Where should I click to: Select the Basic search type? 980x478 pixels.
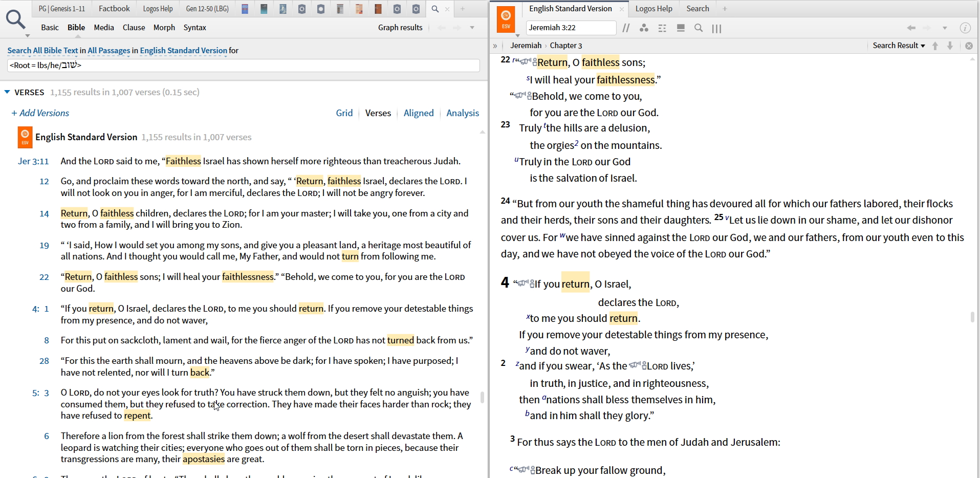tap(50, 28)
